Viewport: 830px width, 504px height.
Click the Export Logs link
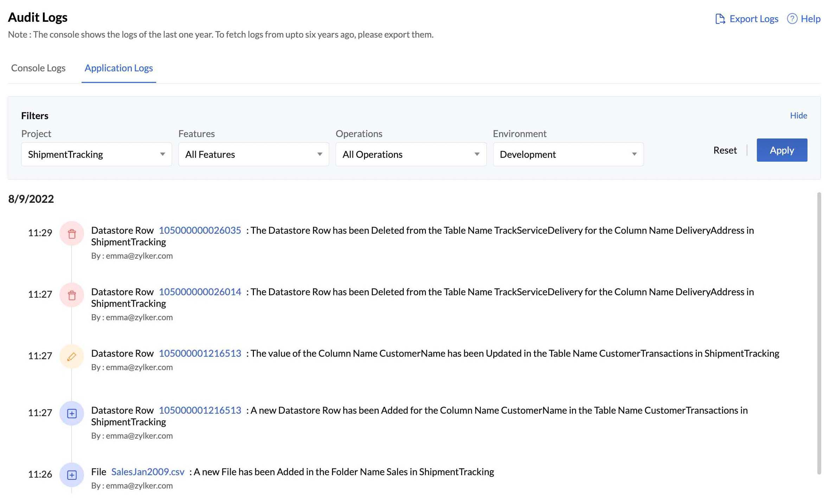(754, 19)
